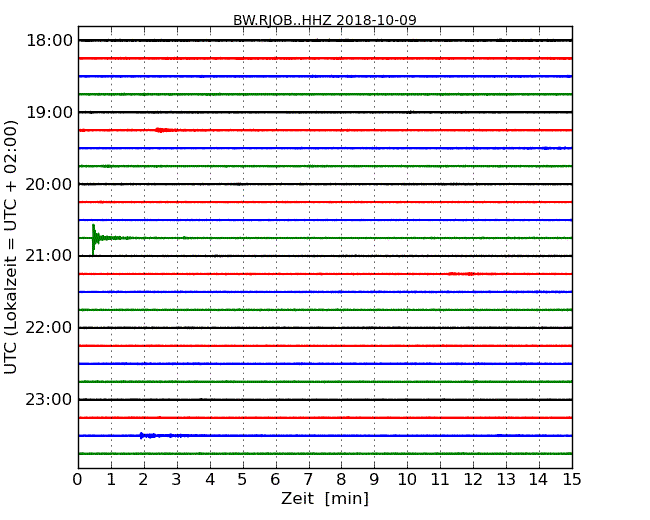Click x-axis tick label 8

click(x=341, y=479)
